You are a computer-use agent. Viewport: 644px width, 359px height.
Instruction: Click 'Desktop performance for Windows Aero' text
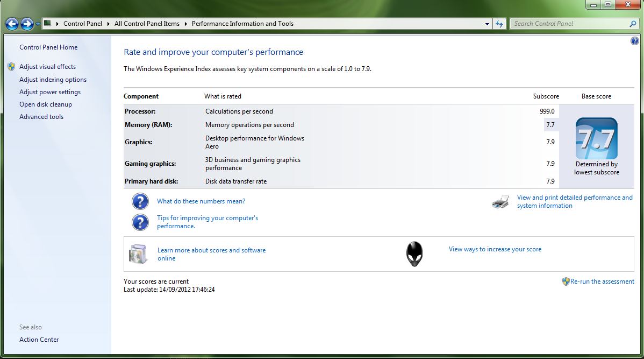[255, 142]
